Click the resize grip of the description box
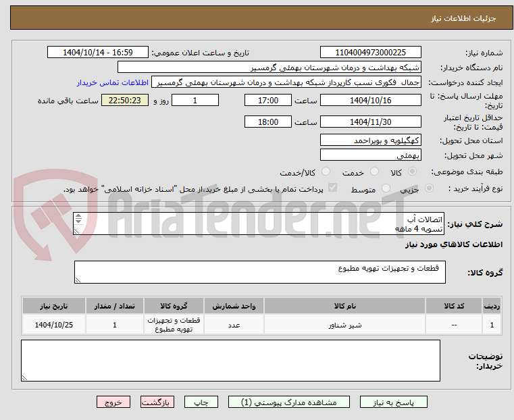 [76, 232]
